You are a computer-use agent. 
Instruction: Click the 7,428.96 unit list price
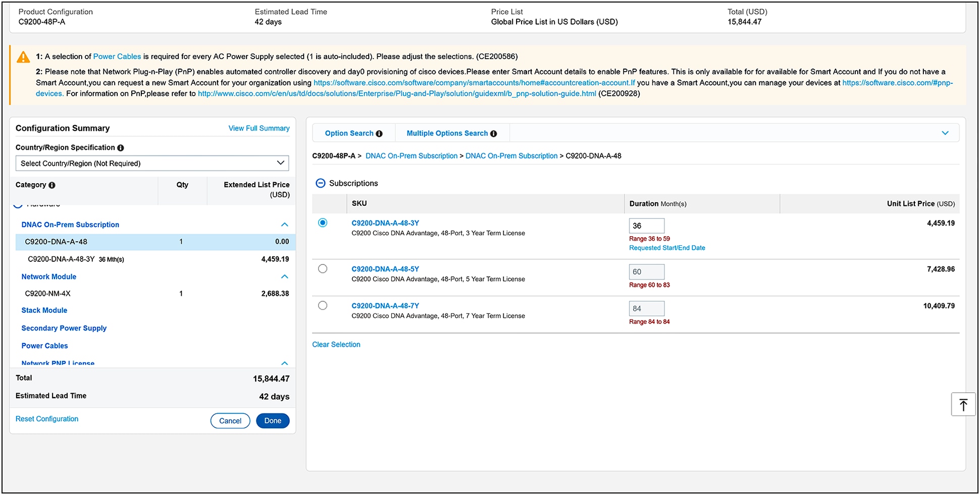click(x=941, y=269)
